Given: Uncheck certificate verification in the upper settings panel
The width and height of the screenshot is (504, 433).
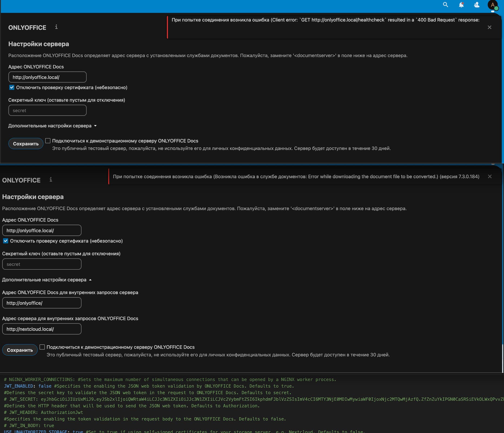Looking at the screenshot, I should [12, 87].
